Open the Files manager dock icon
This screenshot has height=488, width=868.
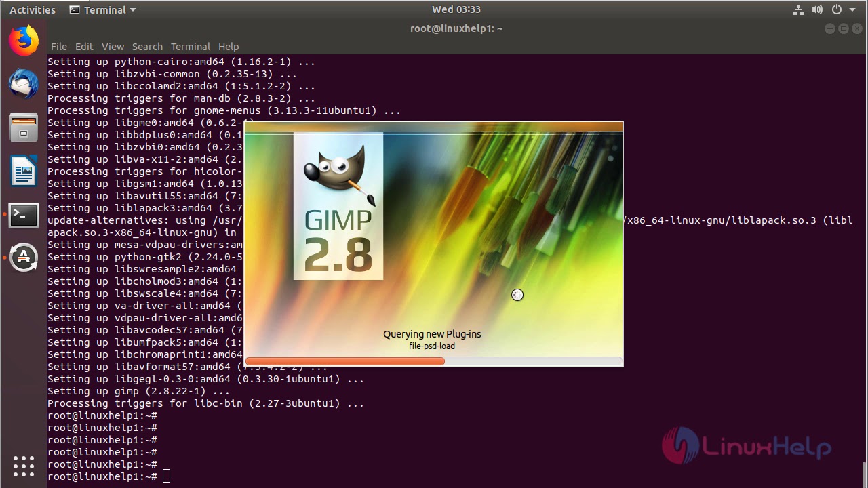coord(24,127)
